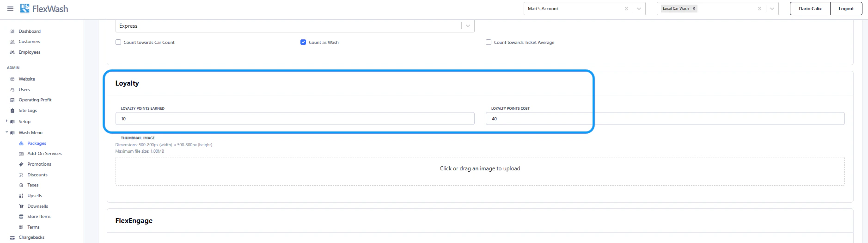The height and width of the screenshot is (243, 868).
Task: Open Downsells cart icon
Action: (x=21, y=206)
